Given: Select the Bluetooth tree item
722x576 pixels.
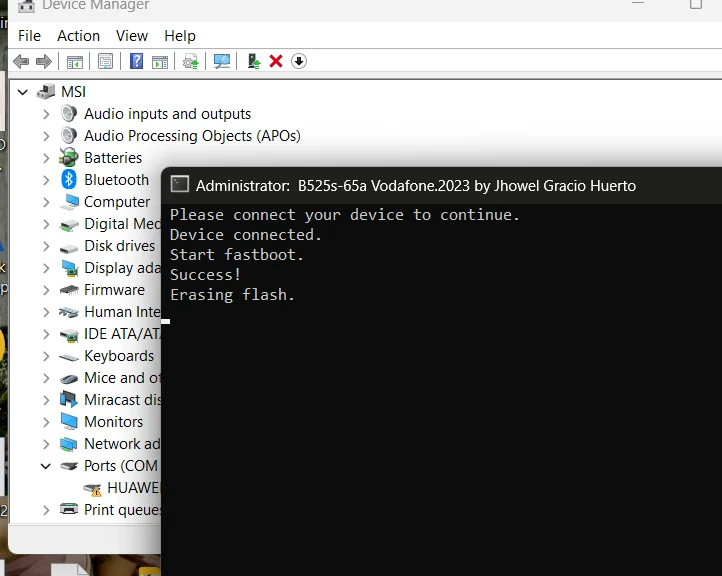Looking at the screenshot, I should point(116,180).
